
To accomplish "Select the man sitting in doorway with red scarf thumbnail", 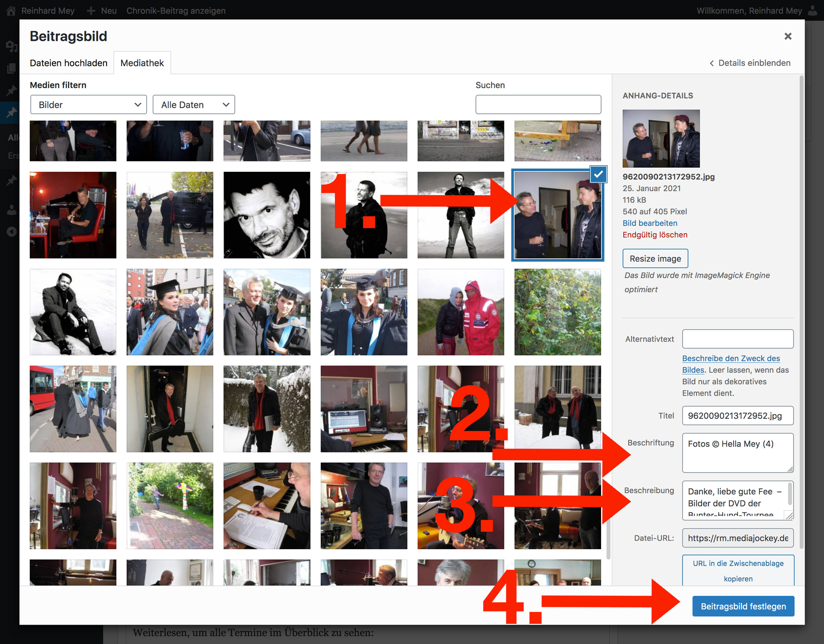I will (x=170, y=409).
